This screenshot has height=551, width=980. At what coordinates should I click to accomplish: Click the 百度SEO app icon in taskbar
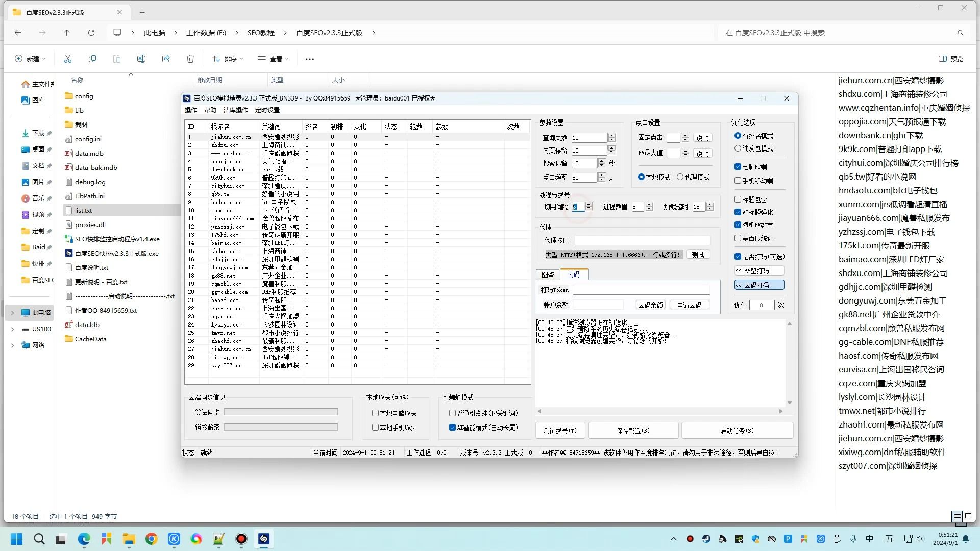click(x=264, y=539)
